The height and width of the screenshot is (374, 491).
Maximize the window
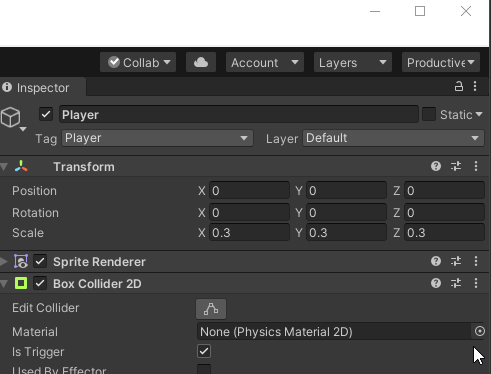[420, 11]
